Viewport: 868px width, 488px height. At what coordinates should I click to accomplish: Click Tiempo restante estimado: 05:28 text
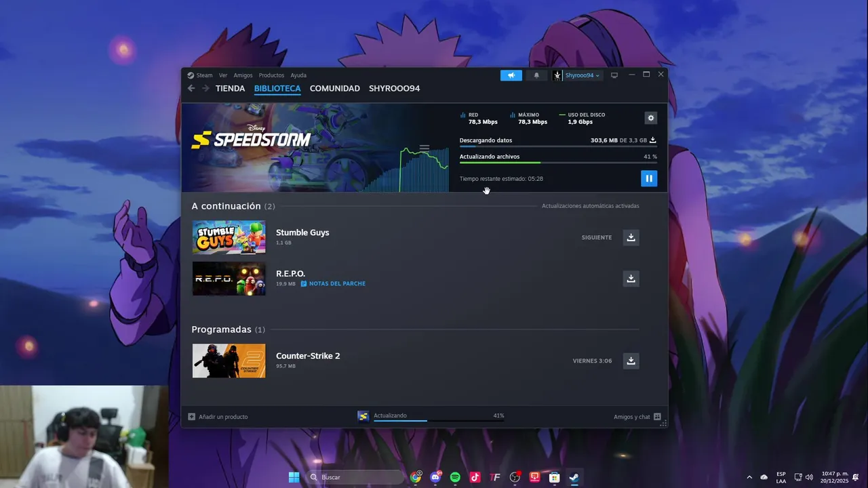501,179
